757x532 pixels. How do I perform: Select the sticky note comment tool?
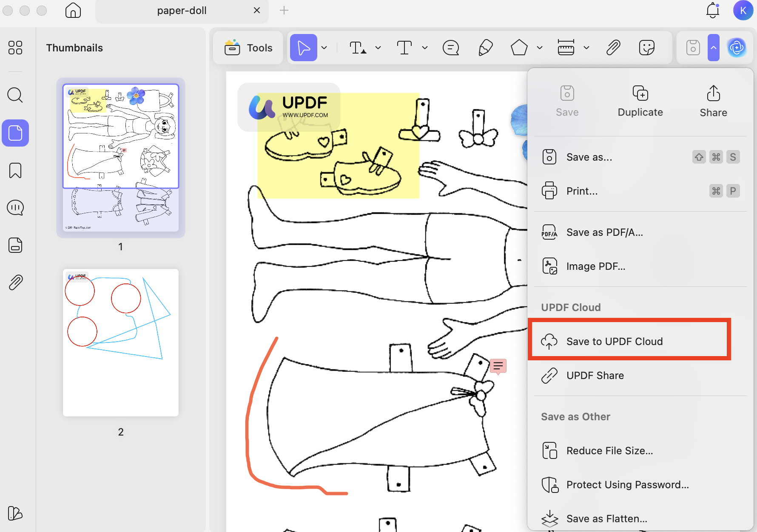click(451, 48)
